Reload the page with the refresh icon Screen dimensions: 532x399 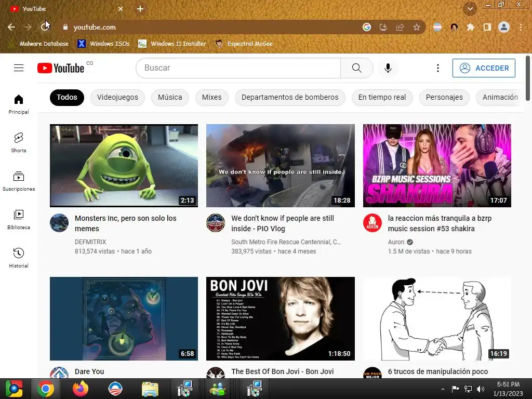point(45,27)
